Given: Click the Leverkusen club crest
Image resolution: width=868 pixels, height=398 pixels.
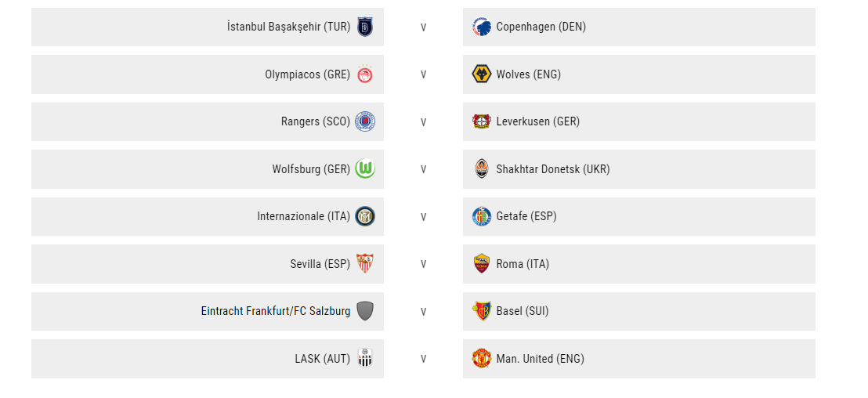Looking at the screenshot, I should pyautogui.click(x=482, y=121).
